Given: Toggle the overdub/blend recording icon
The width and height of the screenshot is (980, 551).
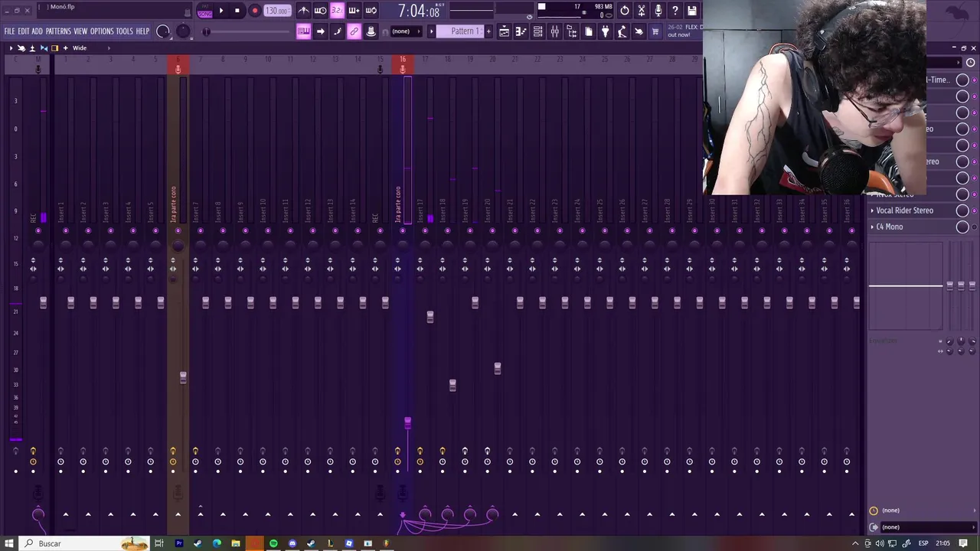Looking at the screenshot, I should click(x=354, y=11).
